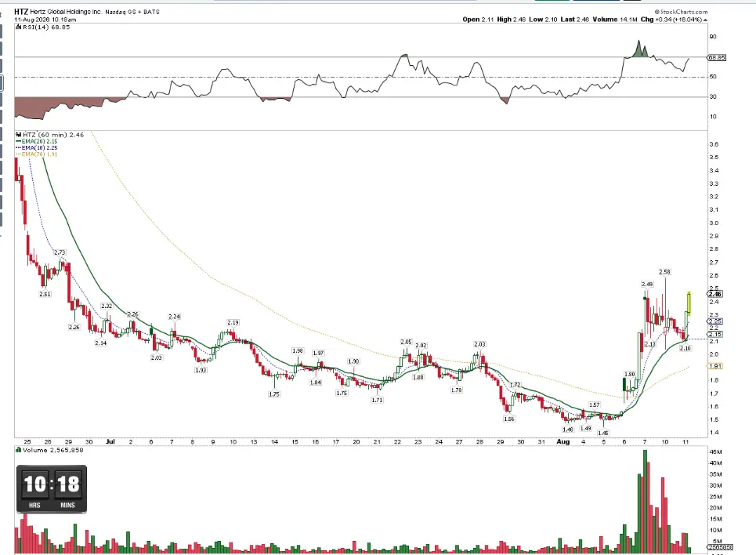Select the blue dotted EMA(10) 2.25 legend

click(x=37, y=147)
